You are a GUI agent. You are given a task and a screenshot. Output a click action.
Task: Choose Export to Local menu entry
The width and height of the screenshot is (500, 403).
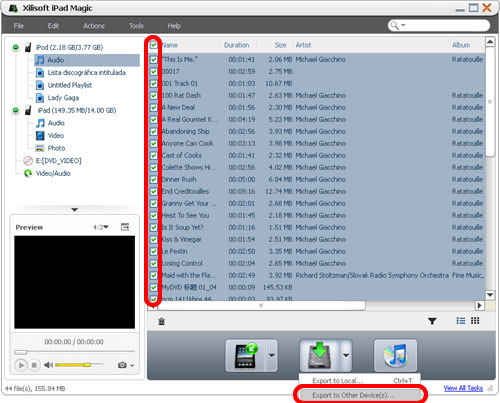tap(360, 381)
